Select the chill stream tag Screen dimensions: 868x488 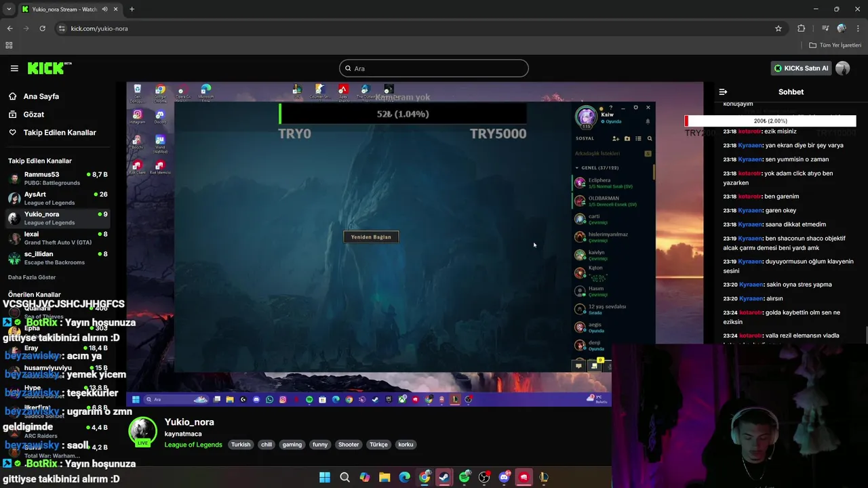click(267, 445)
